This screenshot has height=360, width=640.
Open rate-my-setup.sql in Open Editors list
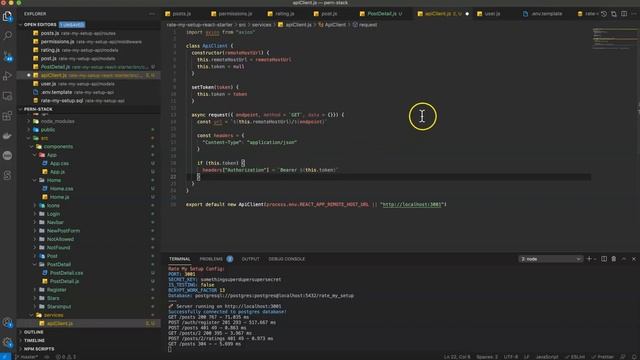click(62, 100)
